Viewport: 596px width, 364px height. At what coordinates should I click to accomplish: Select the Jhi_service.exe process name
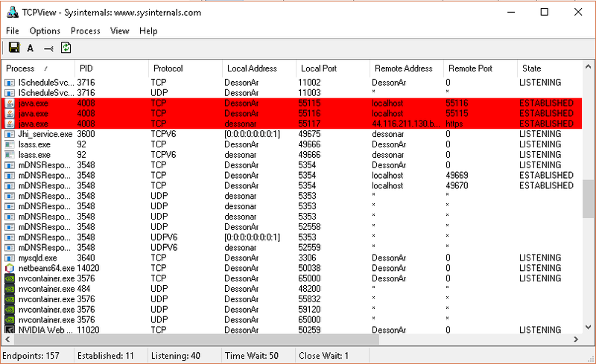(x=45, y=134)
